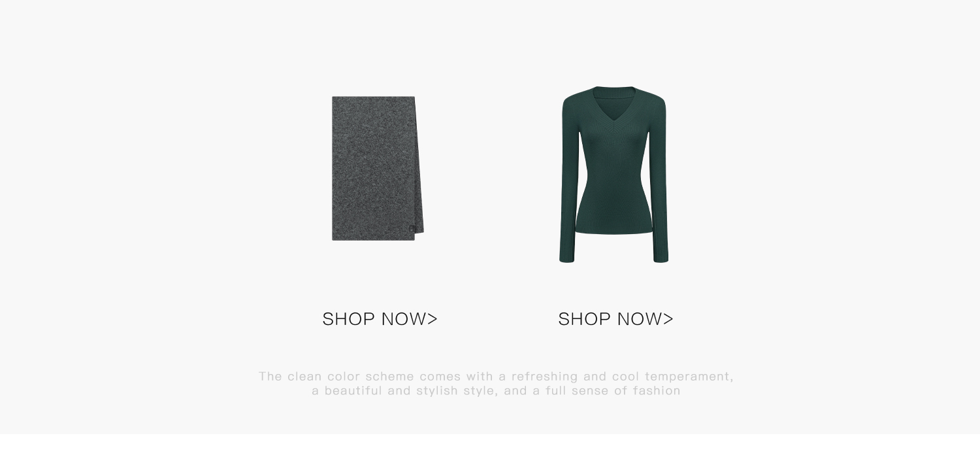Click the word 'temperament' in the description
The width and height of the screenshot is (980, 476).
click(689, 377)
